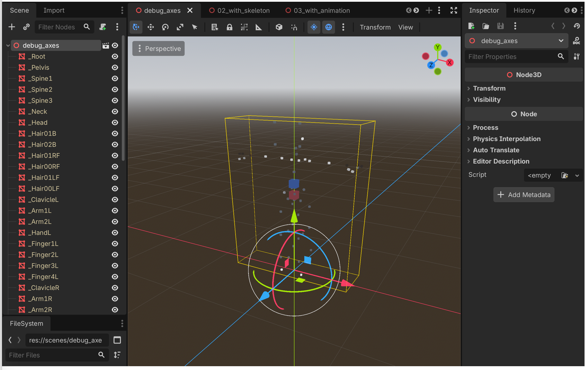The height and width of the screenshot is (370, 588).
Task: Expand Physics Interpolation properties
Action: coord(506,139)
